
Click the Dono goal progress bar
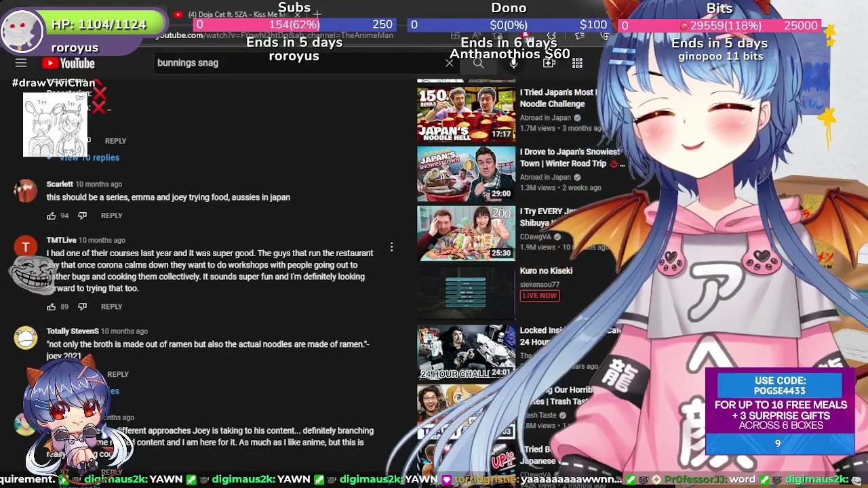(x=509, y=24)
